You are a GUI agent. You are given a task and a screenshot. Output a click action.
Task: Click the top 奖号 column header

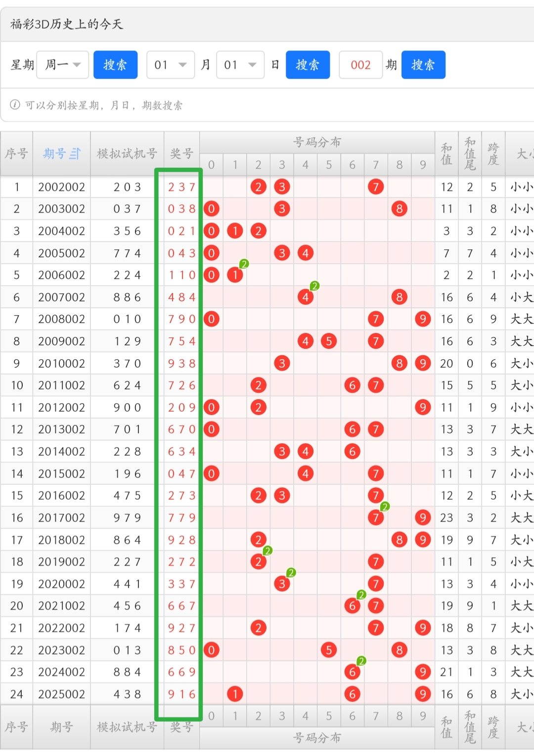pos(181,154)
